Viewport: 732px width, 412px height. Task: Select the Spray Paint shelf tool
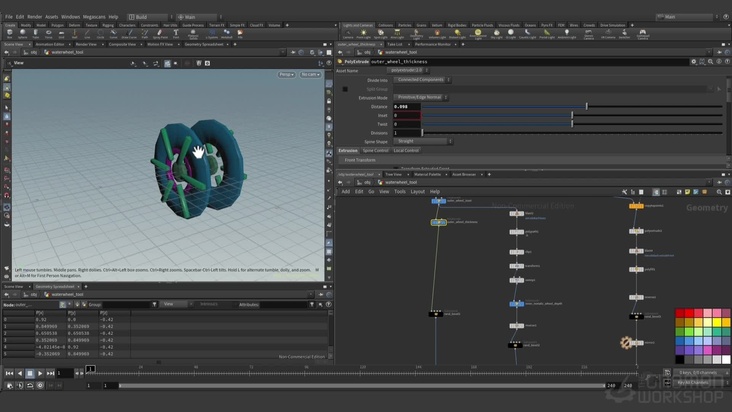click(160, 34)
